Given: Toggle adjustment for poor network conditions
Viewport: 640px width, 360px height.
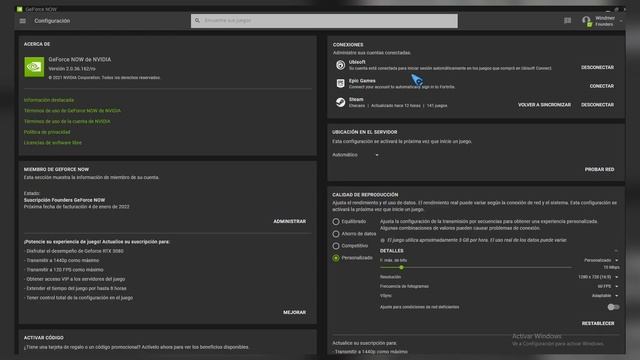Looking at the screenshot, I should click(613, 307).
